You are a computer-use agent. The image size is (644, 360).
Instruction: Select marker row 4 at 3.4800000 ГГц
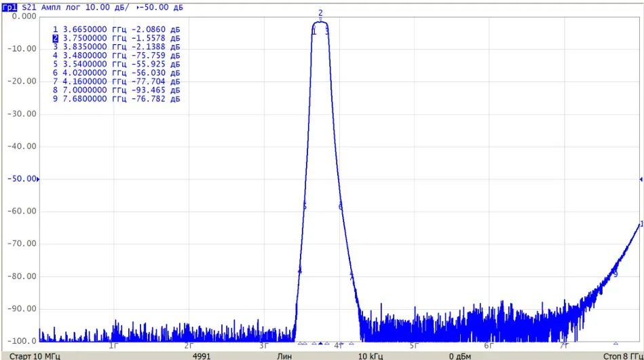coord(117,56)
